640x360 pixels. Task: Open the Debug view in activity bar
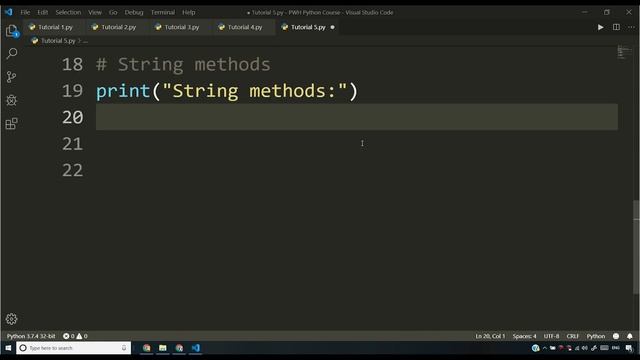coord(11,100)
